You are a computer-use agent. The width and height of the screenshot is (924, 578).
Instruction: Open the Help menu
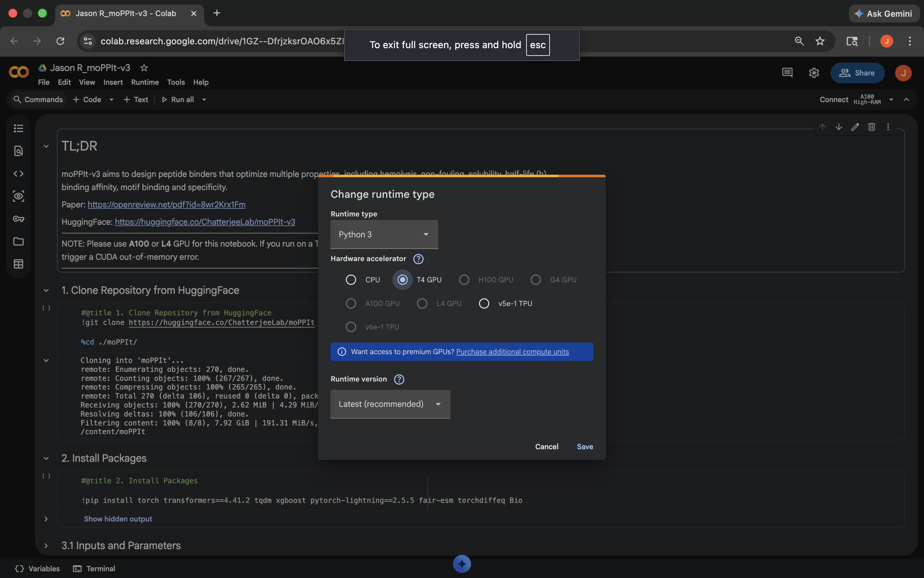tap(201, 82)
